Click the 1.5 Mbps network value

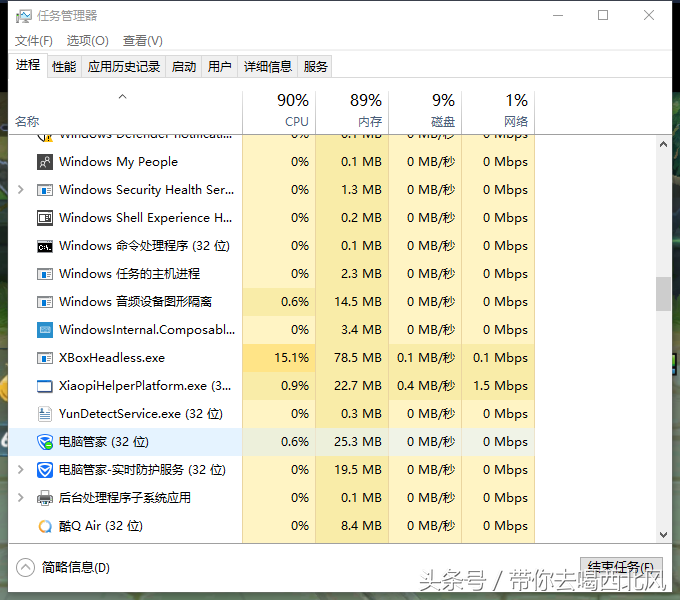pos(500,386)
